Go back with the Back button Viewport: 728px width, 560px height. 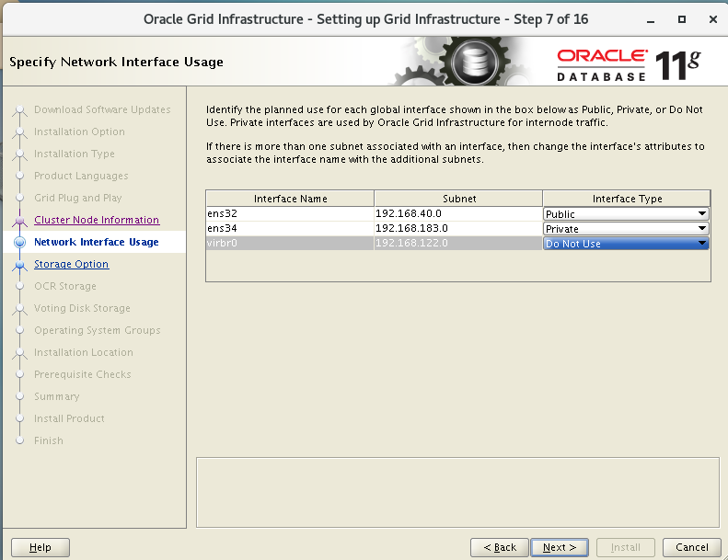click(500, 547)
